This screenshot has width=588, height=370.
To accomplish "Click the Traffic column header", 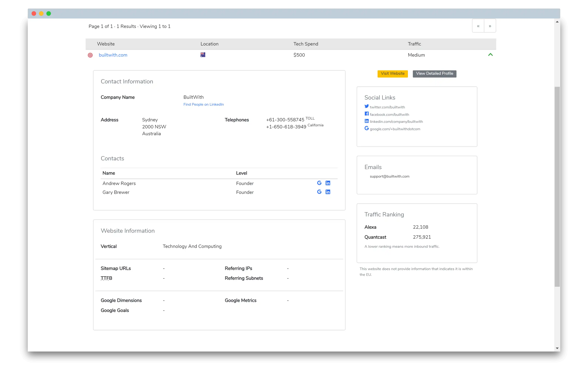I will point(414,44).
